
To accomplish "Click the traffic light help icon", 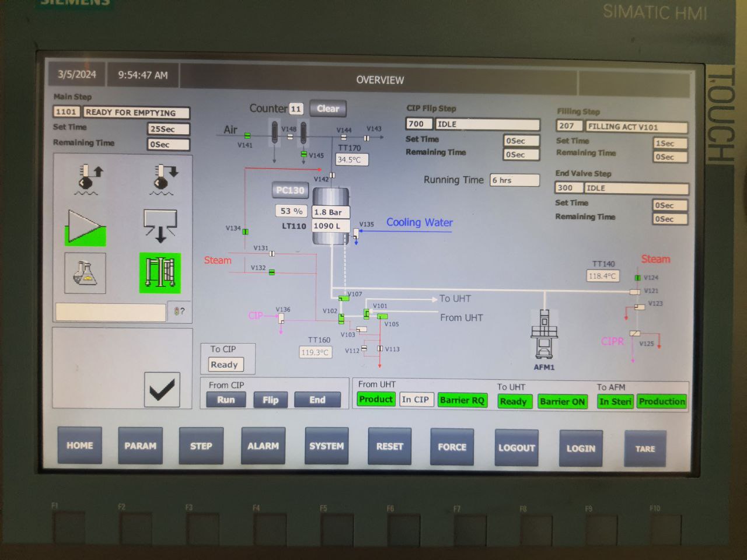I will [180, 311].
